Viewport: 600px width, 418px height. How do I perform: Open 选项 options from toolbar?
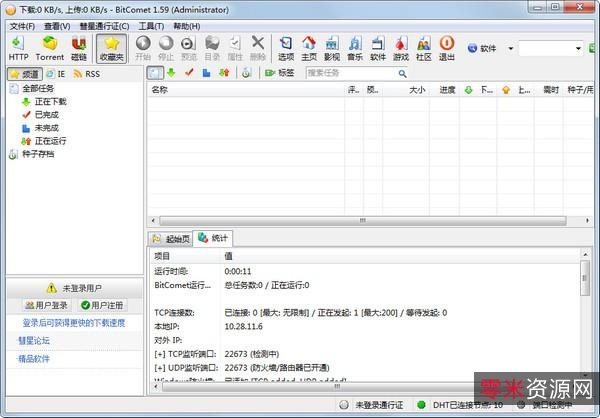pos(286,48)
